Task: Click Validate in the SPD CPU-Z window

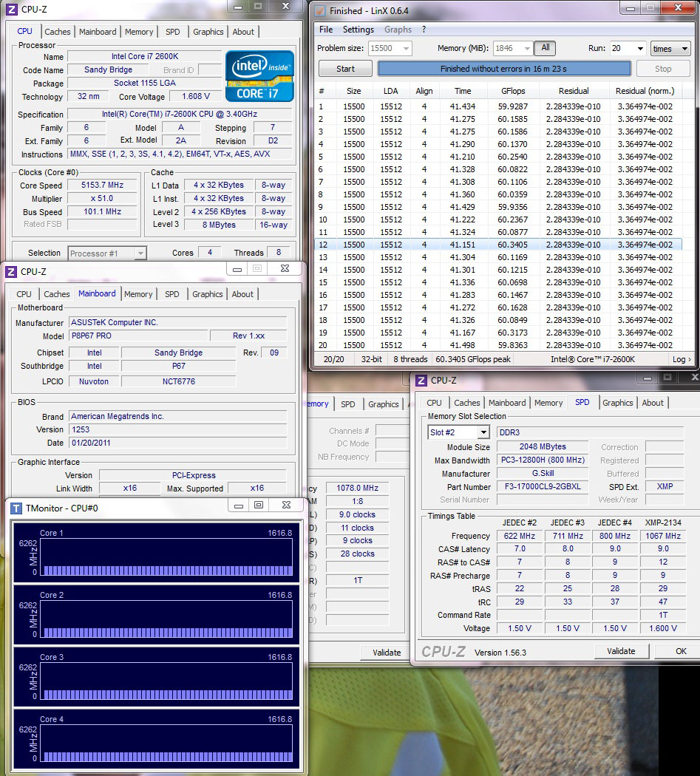Action: click(621, 651)
